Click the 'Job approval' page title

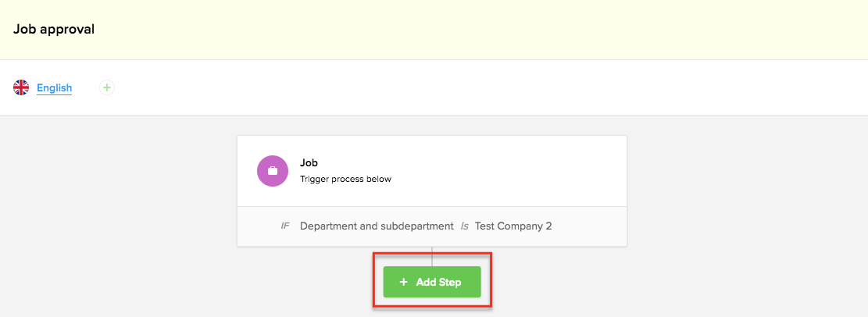pyautogui.click(x=54, y=30)
